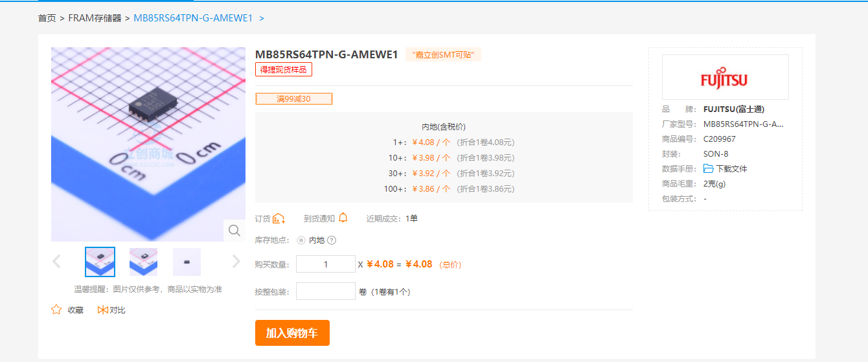This screenshot has width=868, height=362.
Task: Select the third chip-only thumbnail
Action: pyautogui.click(x=187, y=262)
